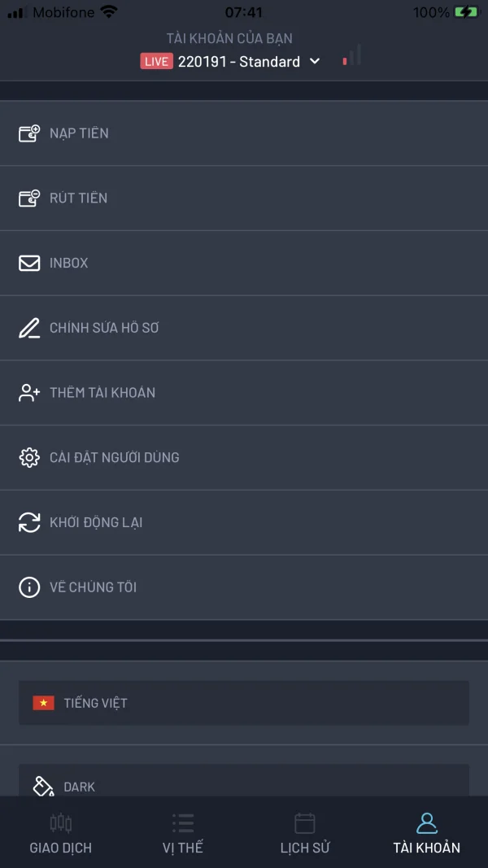Tap the withdraw wallet icon beside RÚT TIỀN
This screenshot has width=488, height=868.
(29, 198)
